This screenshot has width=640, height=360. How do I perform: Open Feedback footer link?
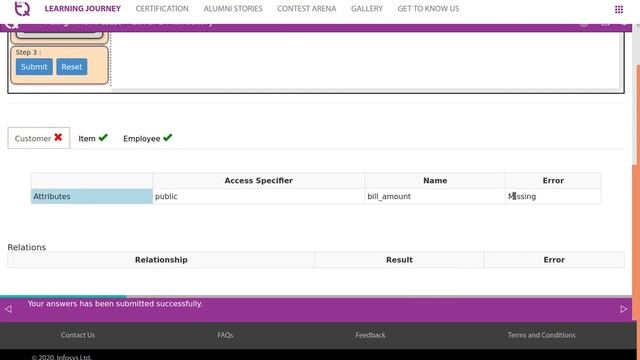pyautogui.click(x=370, y=335)
